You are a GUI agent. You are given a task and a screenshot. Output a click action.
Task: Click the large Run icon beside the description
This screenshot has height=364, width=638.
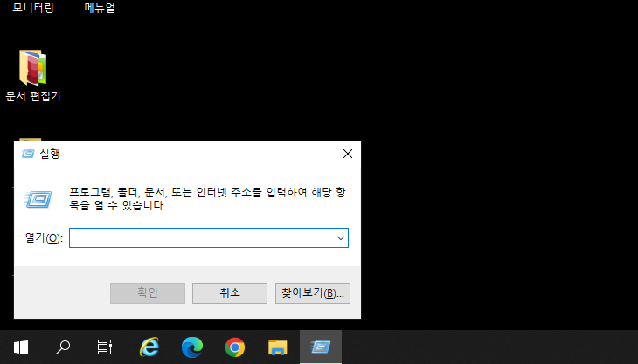(38, 200)
